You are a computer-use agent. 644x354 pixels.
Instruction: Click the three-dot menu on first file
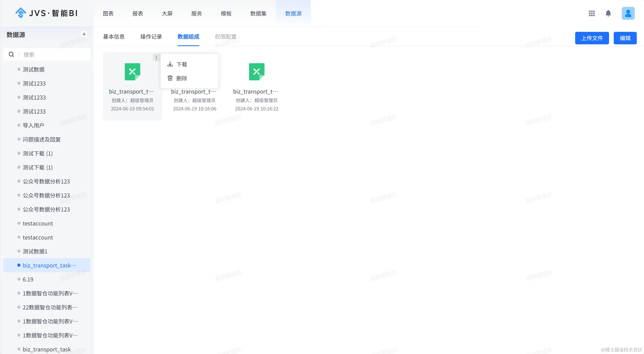click(x=156, y=58)
